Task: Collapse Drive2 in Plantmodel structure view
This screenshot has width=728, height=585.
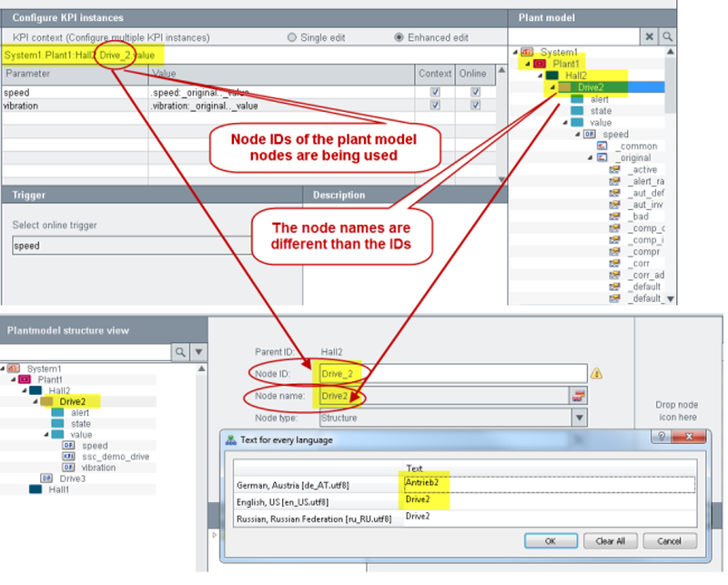Action: pos(35,401)
